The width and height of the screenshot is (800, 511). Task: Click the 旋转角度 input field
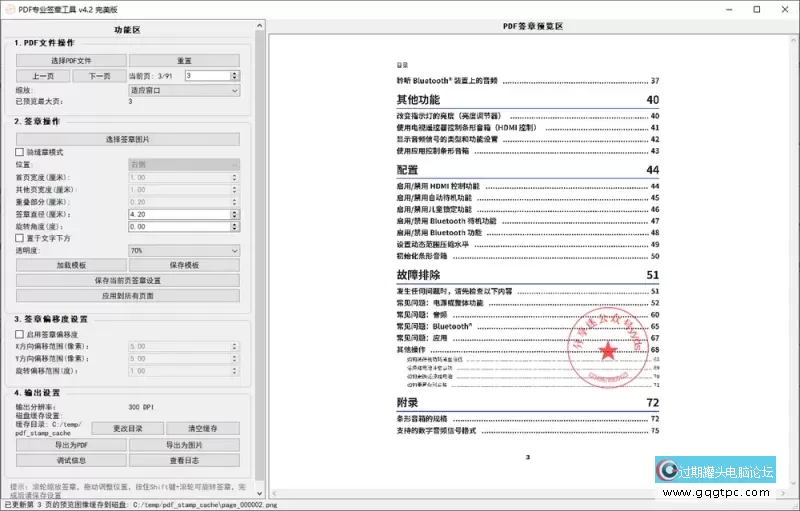[180, 226]
